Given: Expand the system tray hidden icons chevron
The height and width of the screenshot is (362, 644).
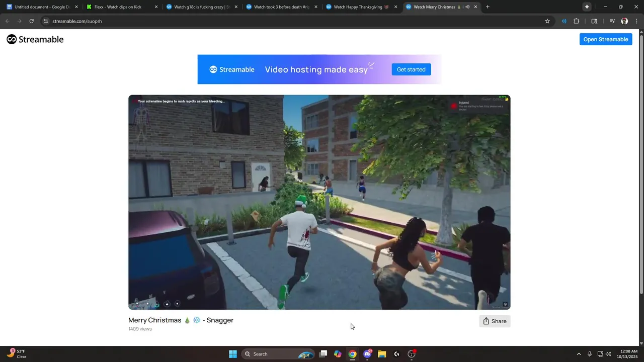Looking at the screenshot, I should 579,354.
